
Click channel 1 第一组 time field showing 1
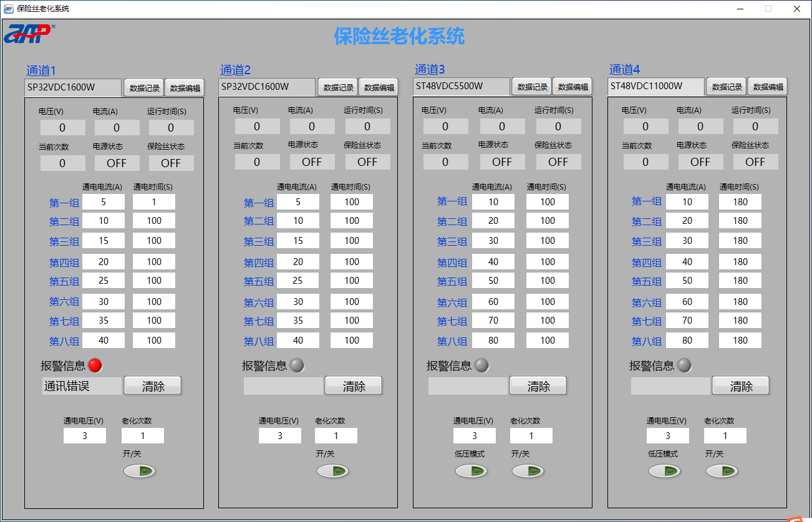(x=154, y=202)
